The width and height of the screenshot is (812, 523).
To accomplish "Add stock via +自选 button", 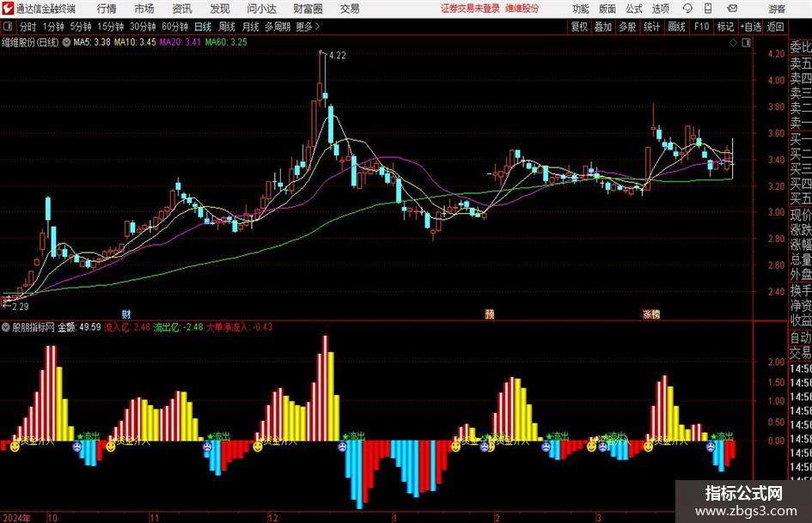I will (751, 27).
